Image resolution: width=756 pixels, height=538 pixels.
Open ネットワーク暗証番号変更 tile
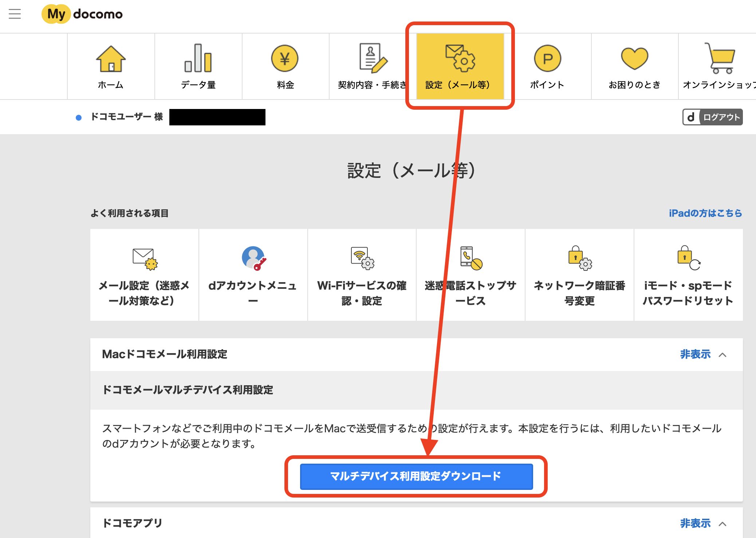click(579, 275)
